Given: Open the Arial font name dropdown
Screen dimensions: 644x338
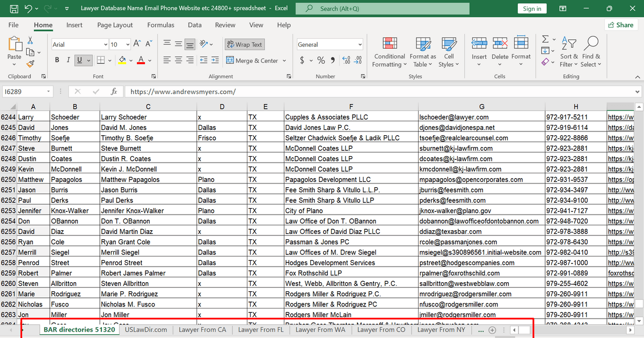Looking at the screenshot, I should click(105, 45).
